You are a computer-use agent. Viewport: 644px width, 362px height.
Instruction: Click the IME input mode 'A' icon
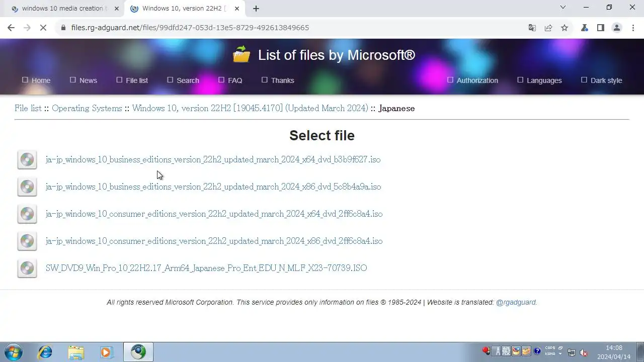(497, 351)
